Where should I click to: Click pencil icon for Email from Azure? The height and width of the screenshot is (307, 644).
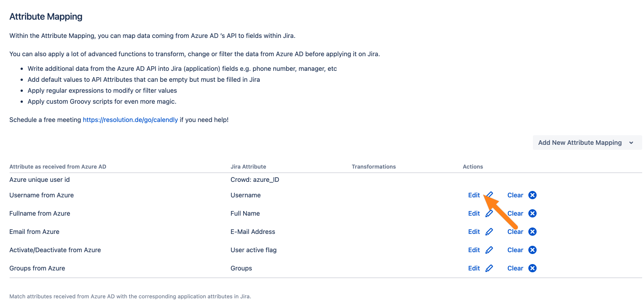coord(490,232)
